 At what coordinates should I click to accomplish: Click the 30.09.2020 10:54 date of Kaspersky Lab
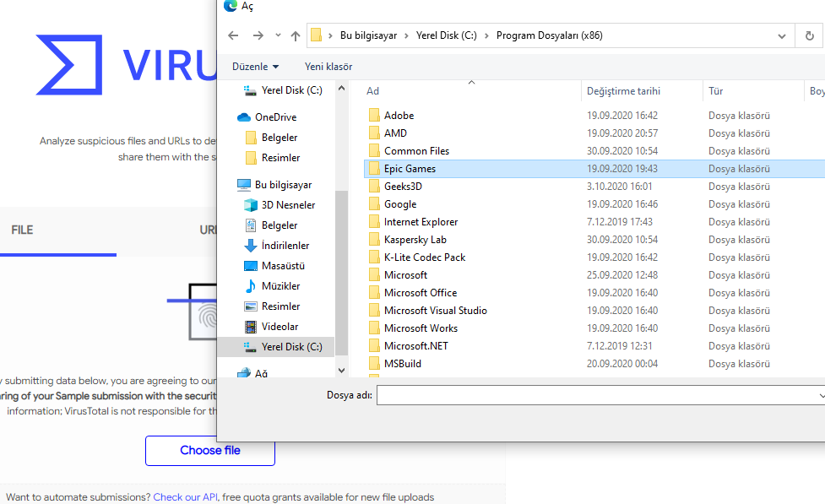click(622, 240)
